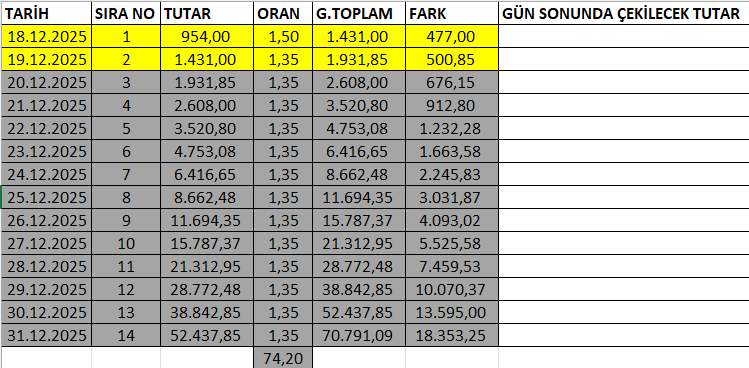Select the date cell 21.12.2025
Viewport: 749px width, 368px height.
[x=46, y=105]
